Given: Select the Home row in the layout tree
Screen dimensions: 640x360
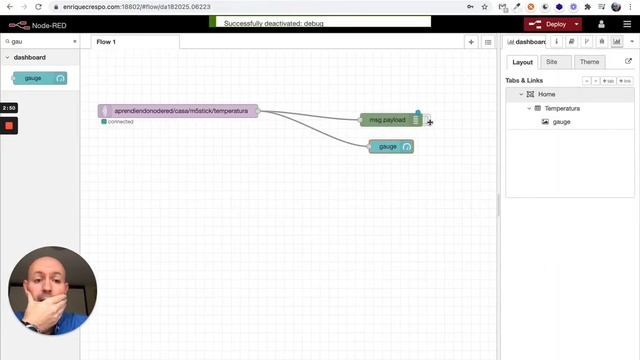Looking at the screenshot, I should tap(570, 94).
